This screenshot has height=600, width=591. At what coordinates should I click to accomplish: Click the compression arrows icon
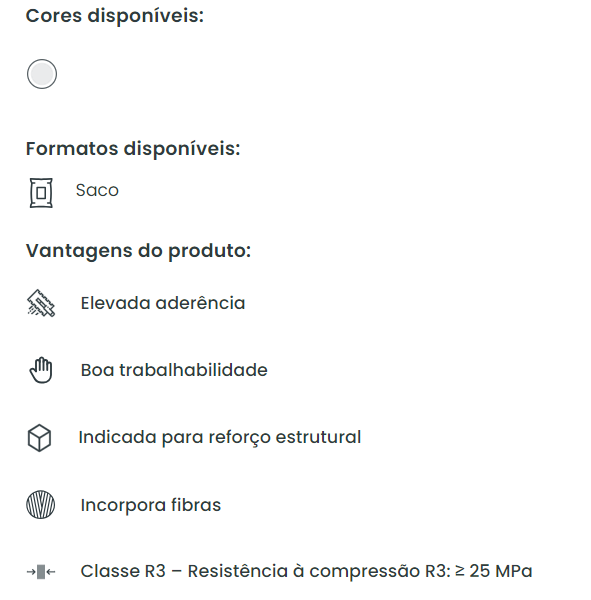[41, 572]
